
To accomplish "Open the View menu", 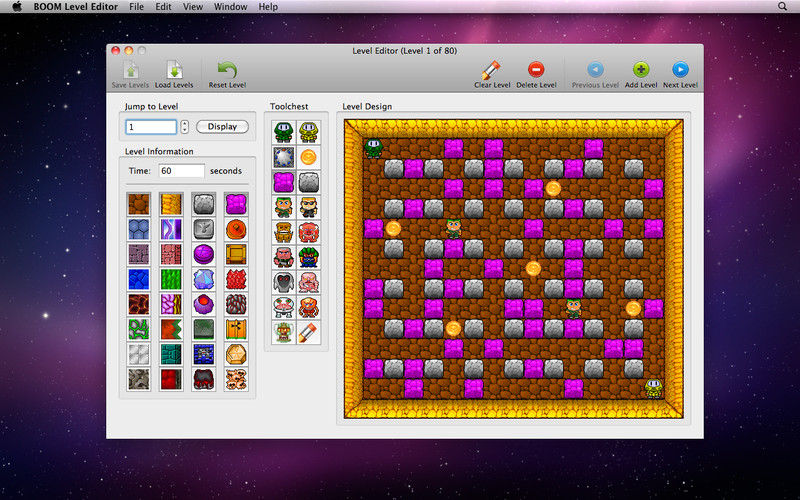I will point(193,7).
